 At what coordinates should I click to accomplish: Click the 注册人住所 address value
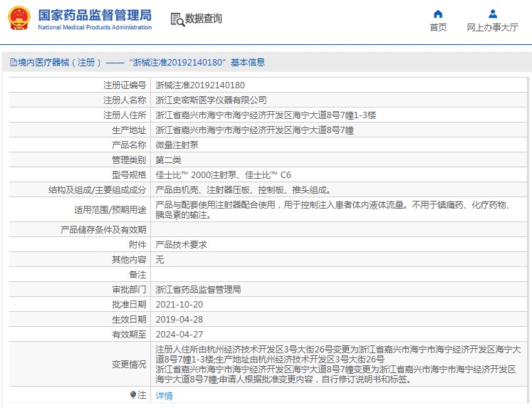[266, 115]
